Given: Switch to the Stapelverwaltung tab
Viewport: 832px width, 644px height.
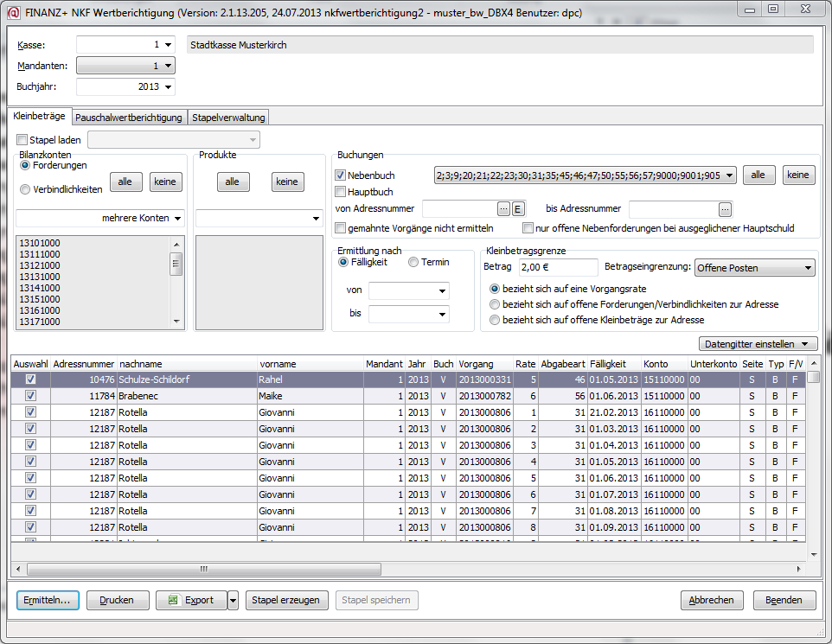Looking at the screenshot, I should (228, 118).
